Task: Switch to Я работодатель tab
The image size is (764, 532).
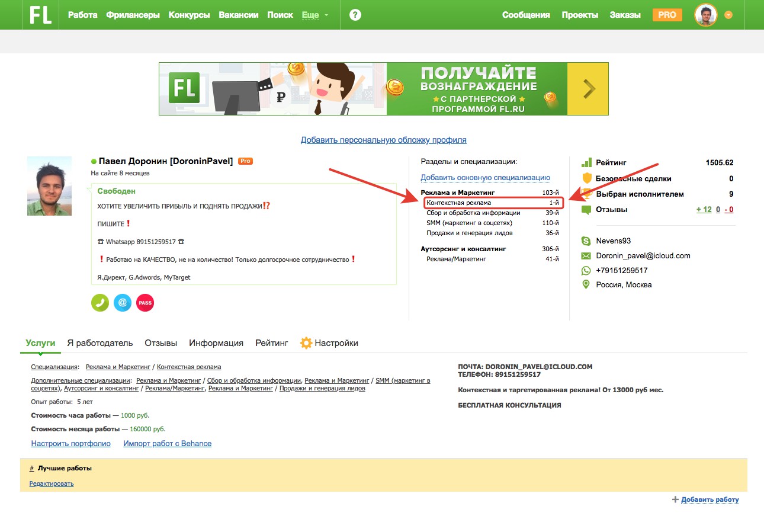Action: tap(99, 343)
